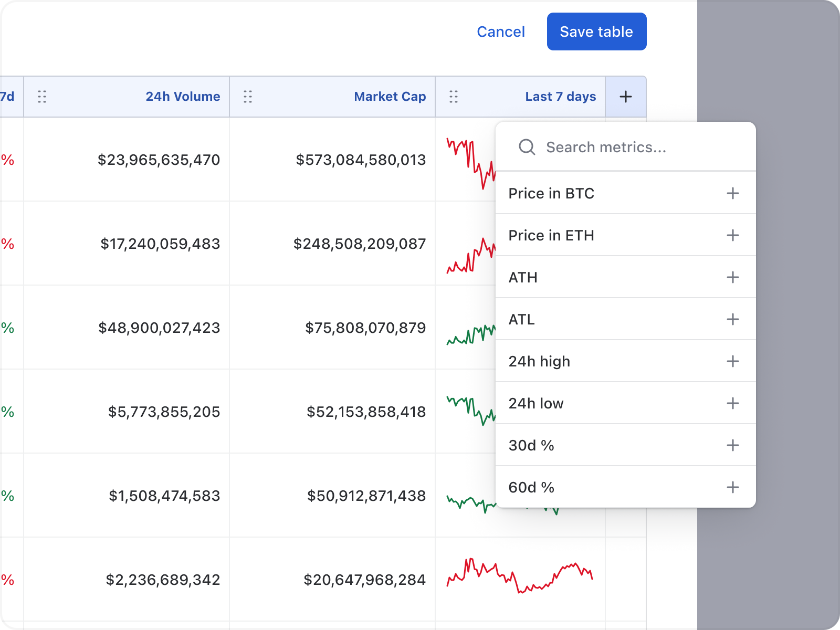
Task: Add the 24h high metric
Action: 733,361
